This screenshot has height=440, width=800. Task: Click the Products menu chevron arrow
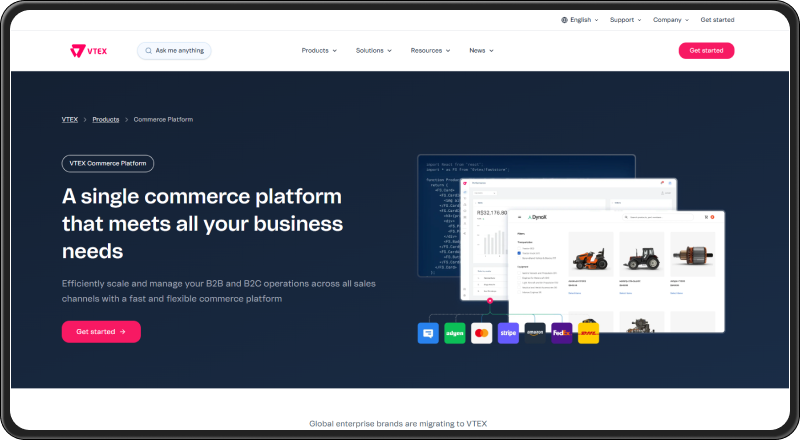coord(335,51)
